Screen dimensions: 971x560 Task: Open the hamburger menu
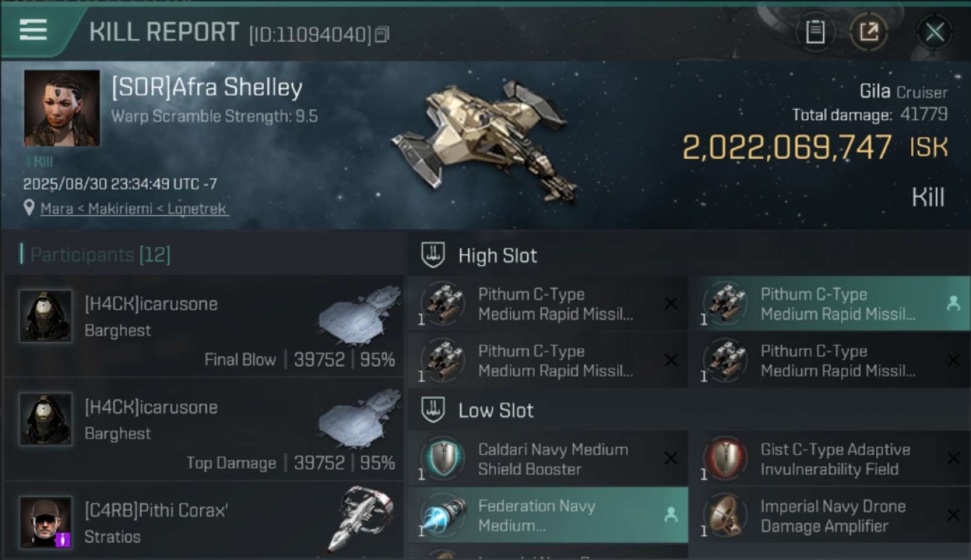(33, 30)
